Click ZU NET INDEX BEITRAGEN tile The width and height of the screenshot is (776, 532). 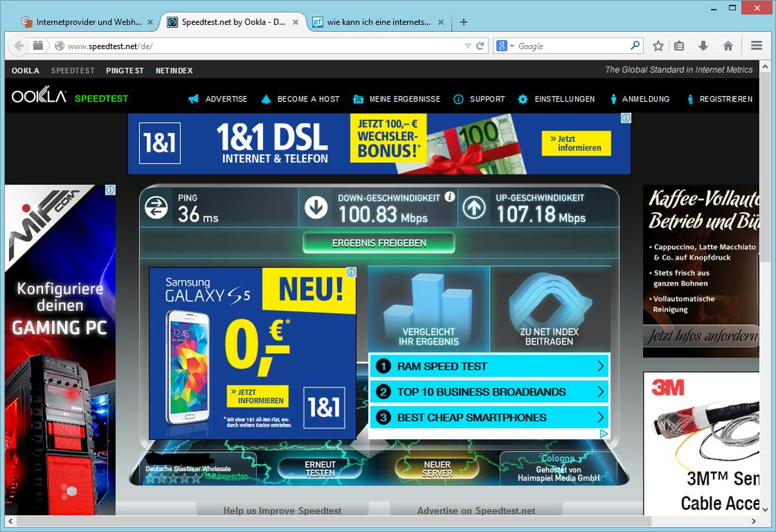(549, 309)
